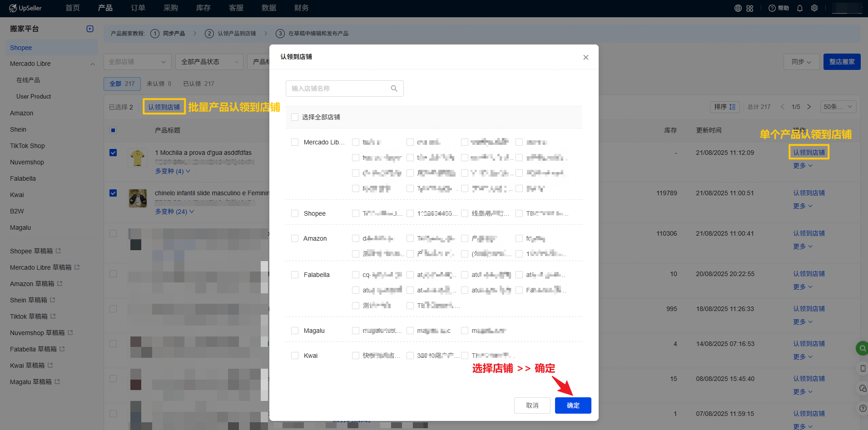Go to previous page arrow

(783, 107)
